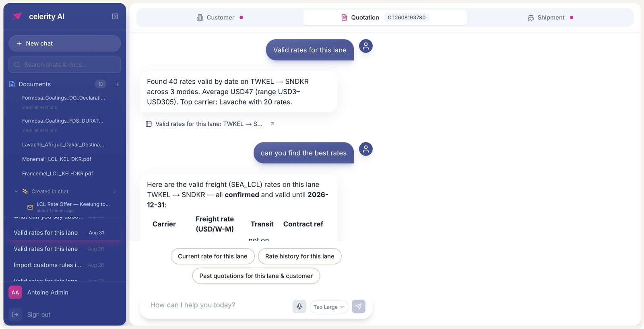
Task: Click the table icon beside Valid rates link
Action: 149,124
